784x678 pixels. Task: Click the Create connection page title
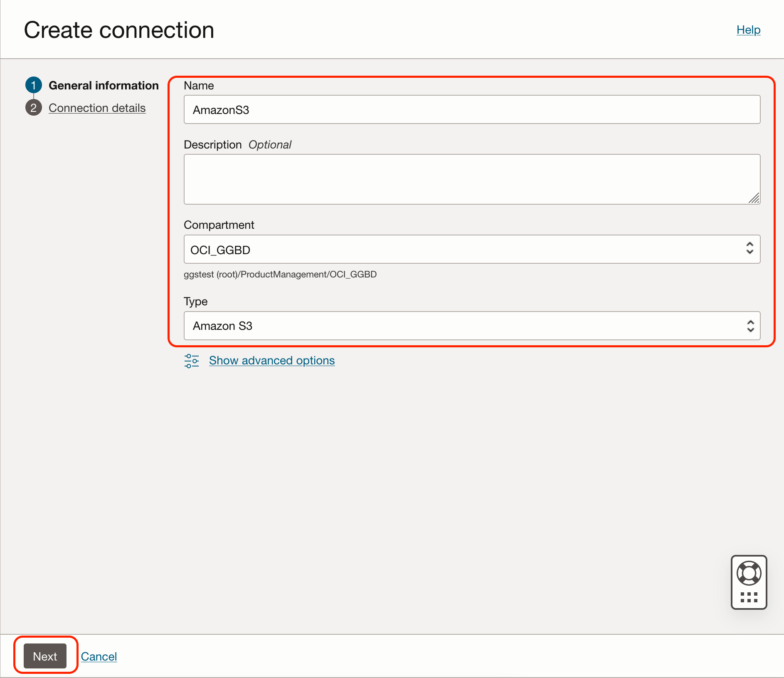[x=119, y=30]
